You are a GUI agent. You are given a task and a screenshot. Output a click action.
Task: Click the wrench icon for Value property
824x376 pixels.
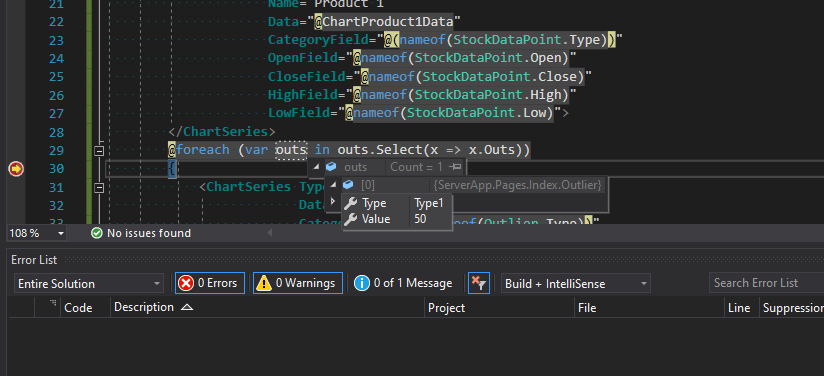[x=351, y=219]
